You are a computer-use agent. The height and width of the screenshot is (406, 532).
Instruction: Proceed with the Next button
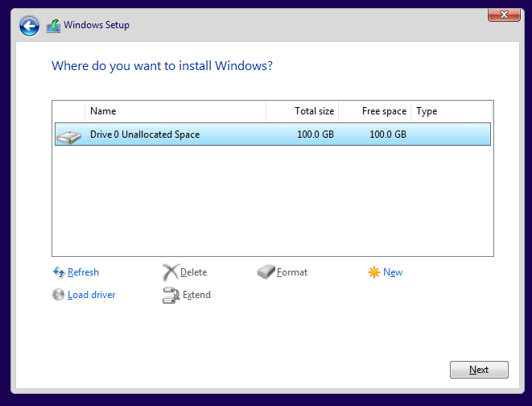click(479, 370)
